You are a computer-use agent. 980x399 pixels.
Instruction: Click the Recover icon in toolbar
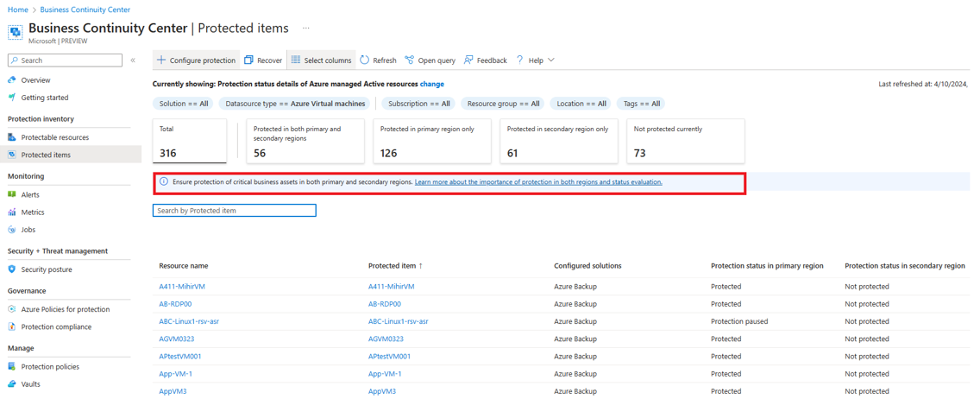[x=248, y=60]
